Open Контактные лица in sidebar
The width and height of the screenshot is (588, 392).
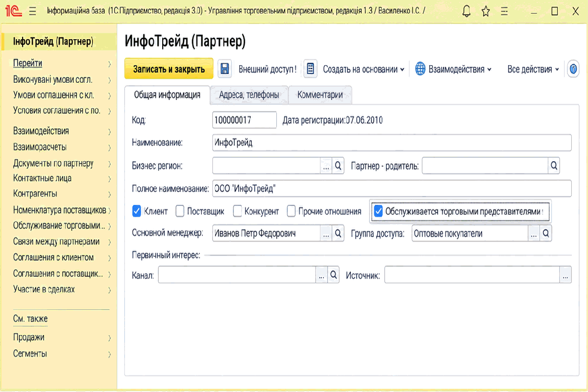click(62, 178)
